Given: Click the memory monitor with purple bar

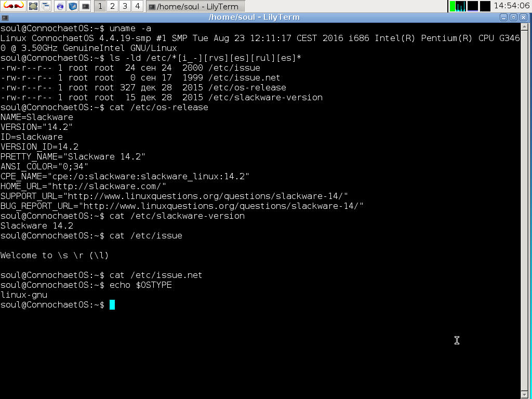Looking at the screenshot, I should click(473, 6).
